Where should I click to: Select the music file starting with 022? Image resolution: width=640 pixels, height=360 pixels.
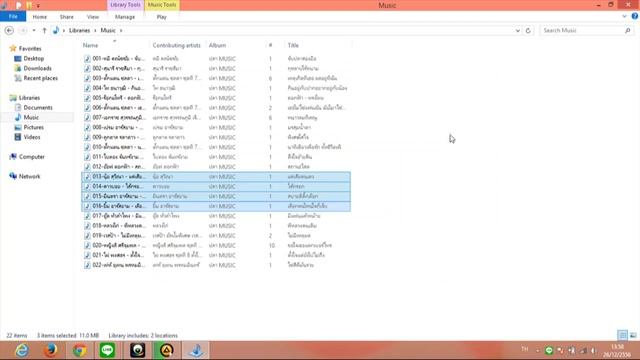click(x=216, y=265)
